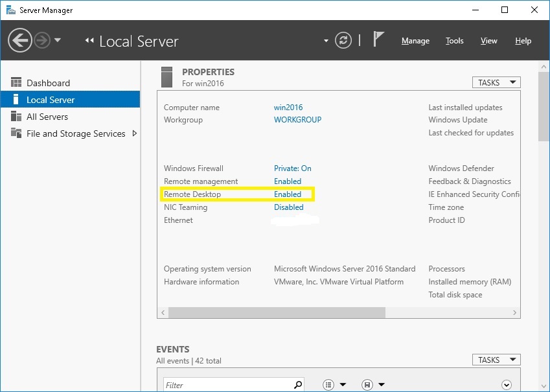550x392 pixels.
Task: Click the All Servers sidebar icon
Action: [16, 116]
